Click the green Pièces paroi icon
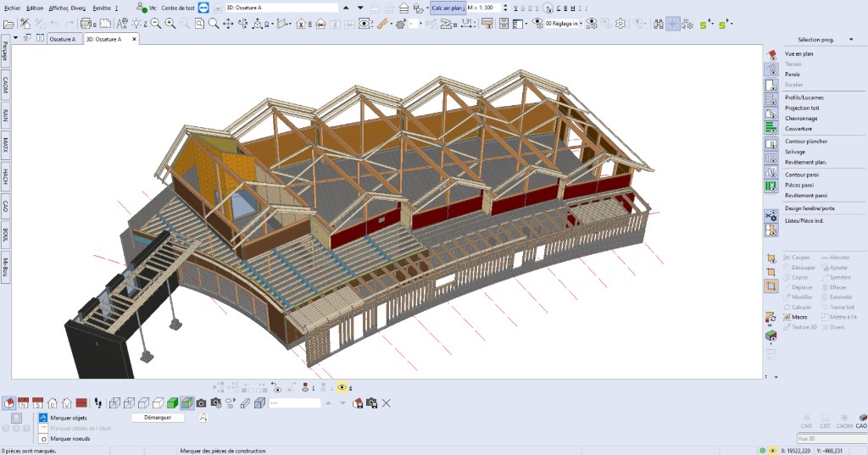 point(771,186)
